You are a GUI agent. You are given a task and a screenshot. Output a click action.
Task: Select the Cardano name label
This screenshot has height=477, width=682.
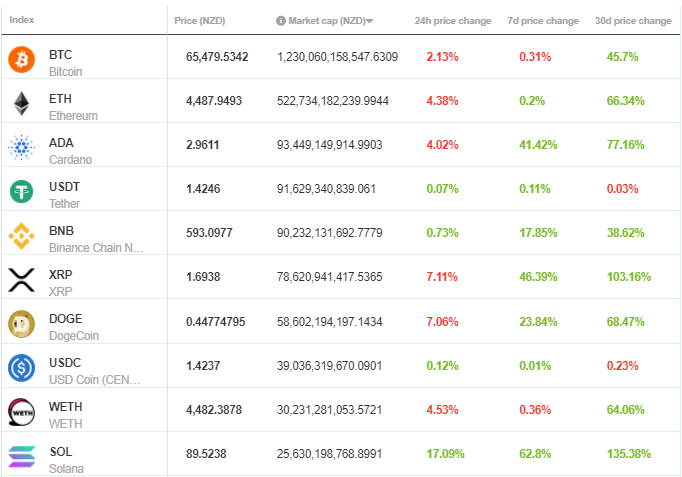(70, 160)
